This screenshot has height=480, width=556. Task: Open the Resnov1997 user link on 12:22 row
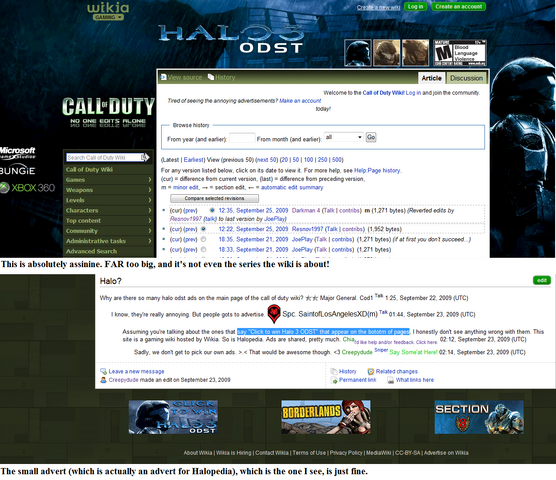point(307,229)
